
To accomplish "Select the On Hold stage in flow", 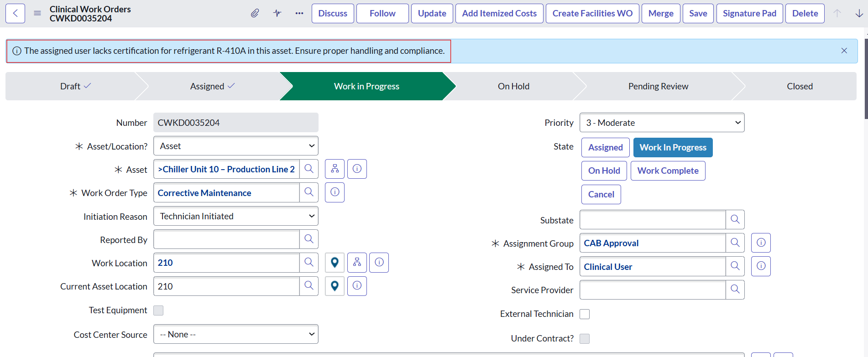I will (x=513, y=86).
